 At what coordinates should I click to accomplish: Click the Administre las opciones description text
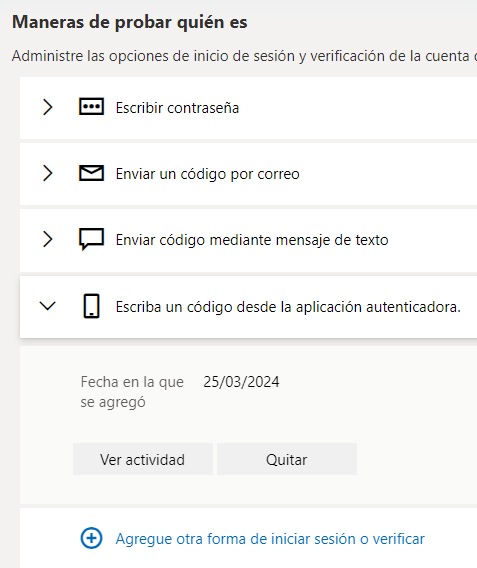244,56
